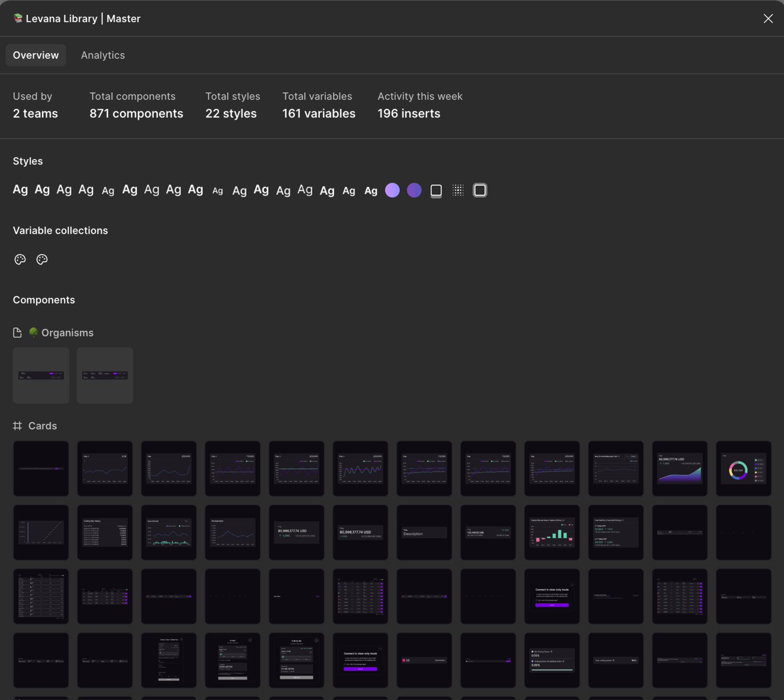The image size is (784, 700).
Task: Select the donut chart card thumbnail
Action: tap(743, 468)
